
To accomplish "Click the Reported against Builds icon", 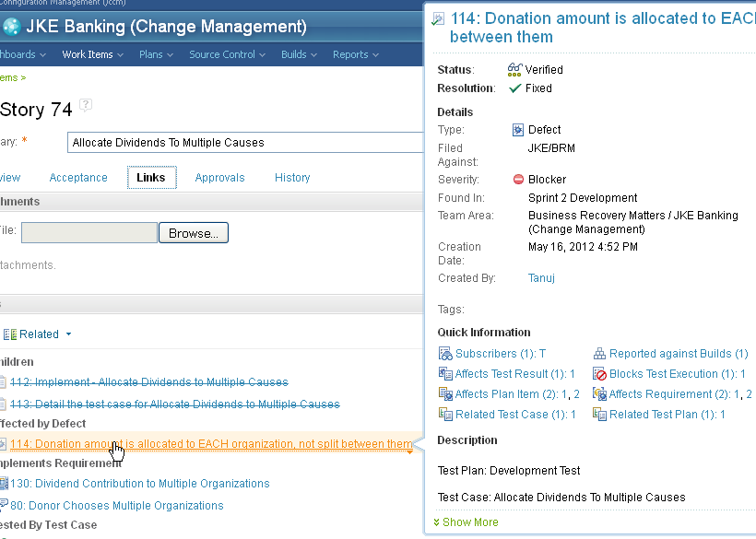I will 600,354.
